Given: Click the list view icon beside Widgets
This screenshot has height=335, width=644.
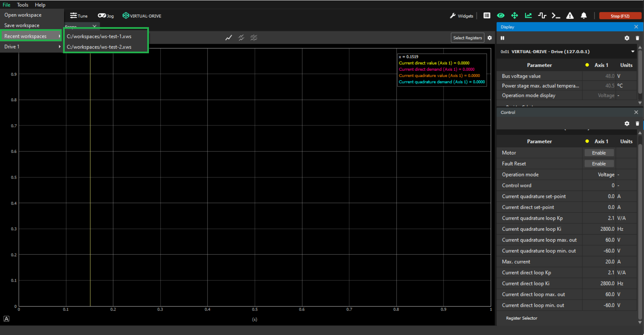Looking at the screenshot, I should click(487, 16).
